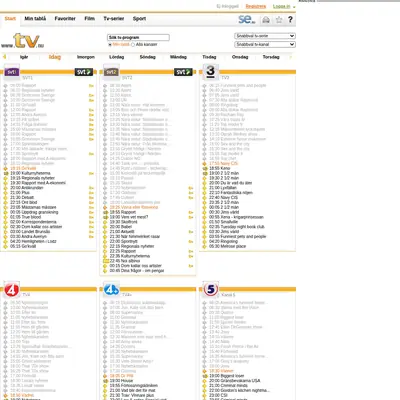Open help via the question mark icon

(x=290, y=20)
